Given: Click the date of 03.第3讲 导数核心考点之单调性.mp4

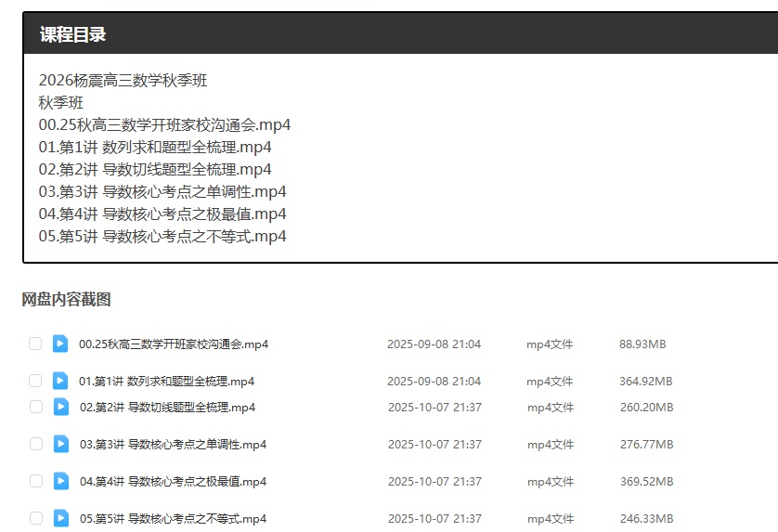Looking at the screenshot, I should tap(435, 444).
